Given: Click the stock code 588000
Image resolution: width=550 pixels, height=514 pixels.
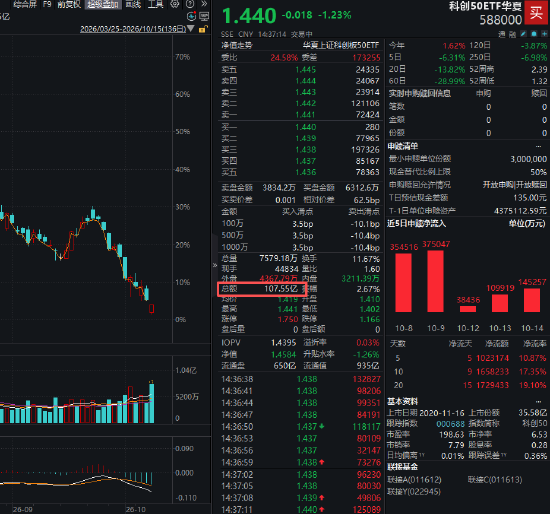Looking at the screenshot, I should click(x=501, y=20).
